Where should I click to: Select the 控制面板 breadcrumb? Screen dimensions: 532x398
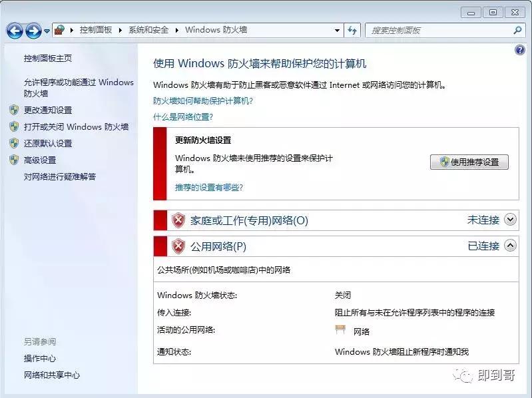96,30
